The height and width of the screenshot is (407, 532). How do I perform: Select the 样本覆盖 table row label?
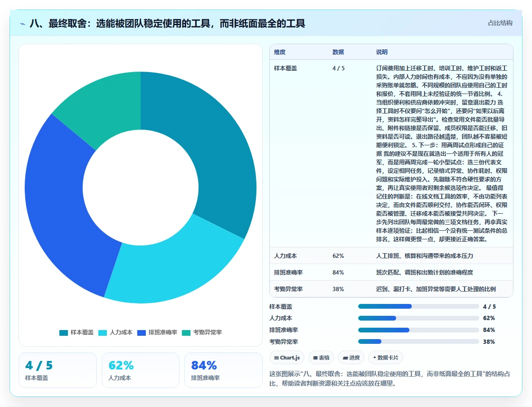tap(285, 68)
